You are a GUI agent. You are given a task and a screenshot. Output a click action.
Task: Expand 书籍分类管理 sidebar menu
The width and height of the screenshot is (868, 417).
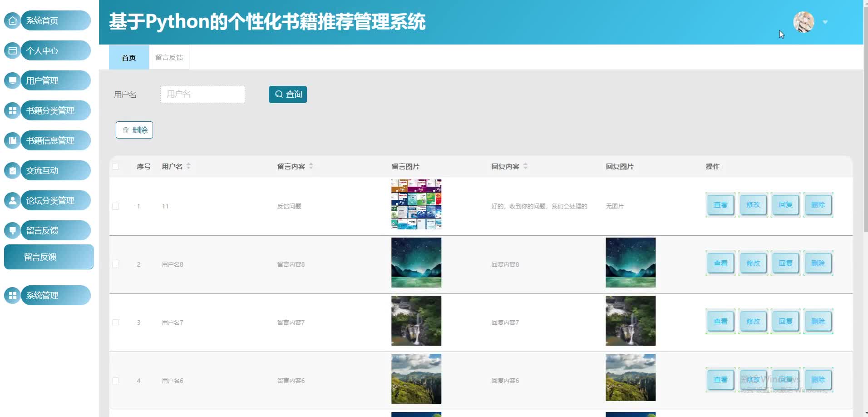55,110
